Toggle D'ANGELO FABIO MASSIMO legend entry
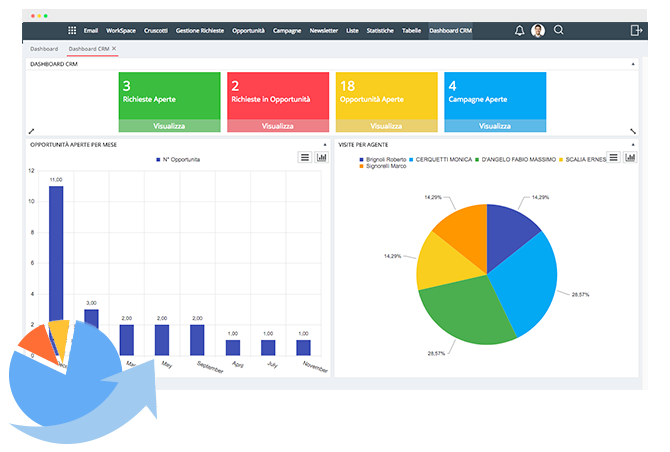The image size is (670, 452). click(x=515, y=159)
